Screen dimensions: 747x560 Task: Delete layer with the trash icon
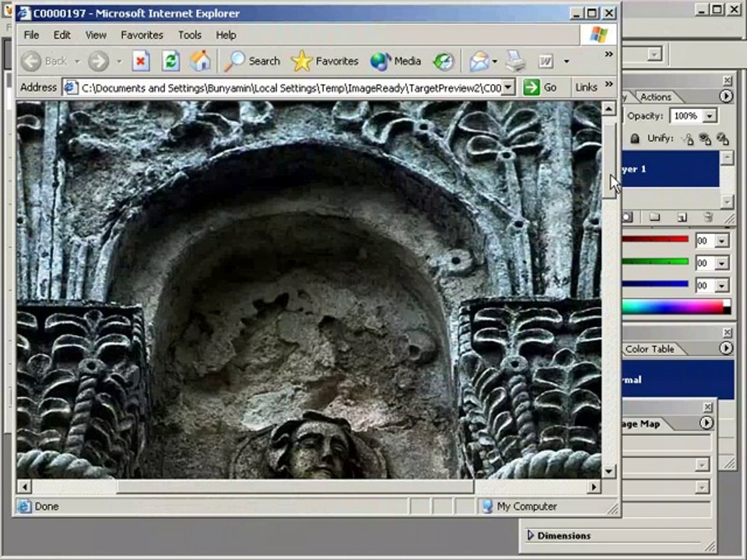coord(707,217)
